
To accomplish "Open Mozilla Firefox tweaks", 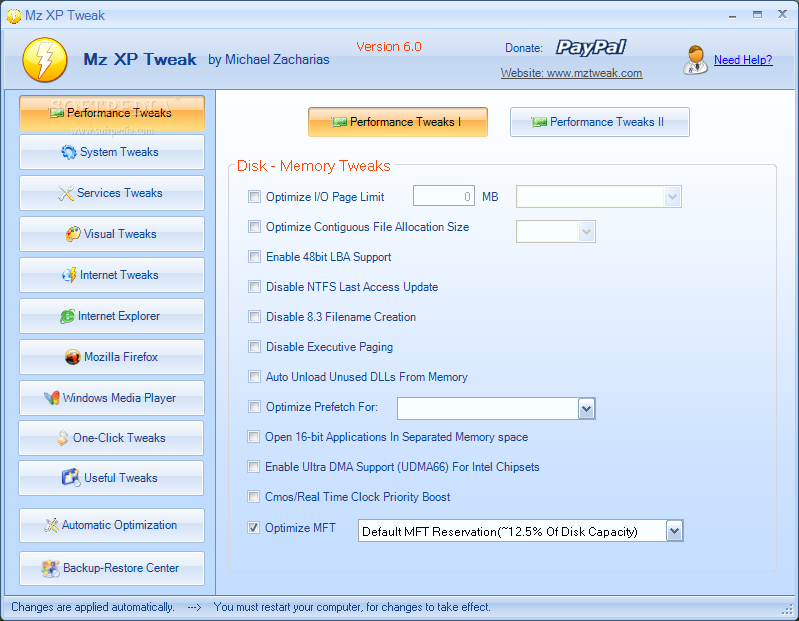I will (x=112, y=357).
